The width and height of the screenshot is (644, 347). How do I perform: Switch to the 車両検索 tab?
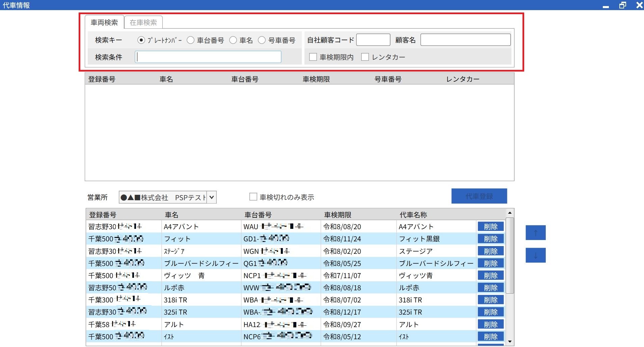(x=104, y=22)
